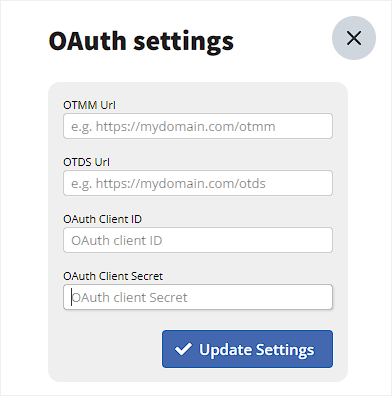Viewport: 392px width, 396px height.
Task: Select the OAuth Client ID text box
Action: 198,240
